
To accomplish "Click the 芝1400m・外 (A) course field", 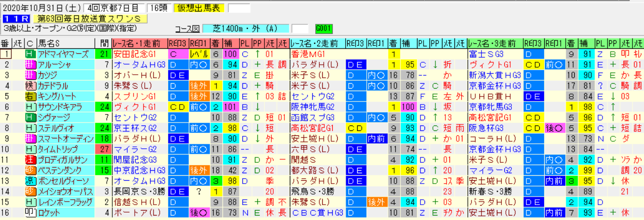I will pyautogui.click(x=246, y=29).
